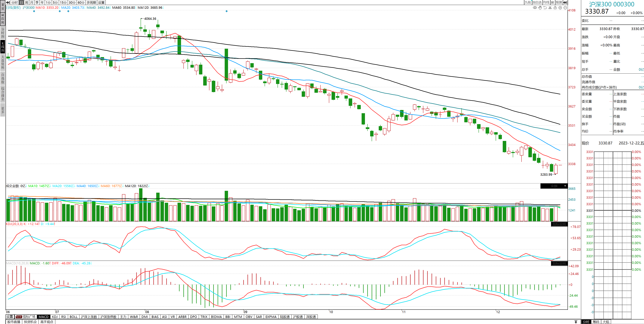Click the undo arrow icon

[545, 8]
